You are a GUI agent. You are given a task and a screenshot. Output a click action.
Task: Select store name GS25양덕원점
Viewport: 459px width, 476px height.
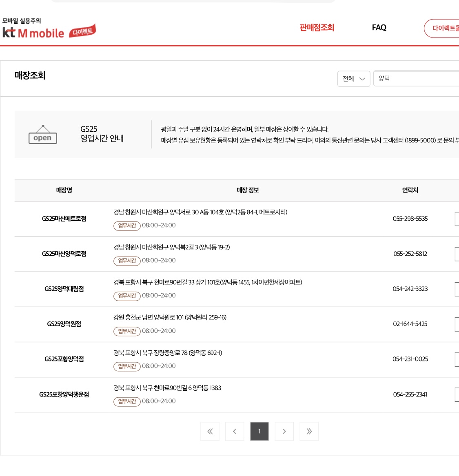64,324
